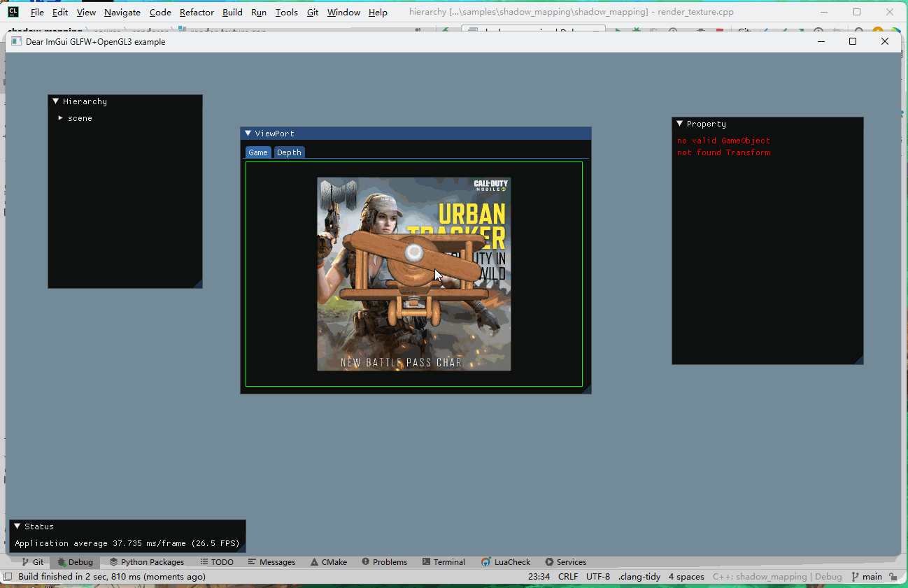Click the Property panel title text

(x=707, y=124)
